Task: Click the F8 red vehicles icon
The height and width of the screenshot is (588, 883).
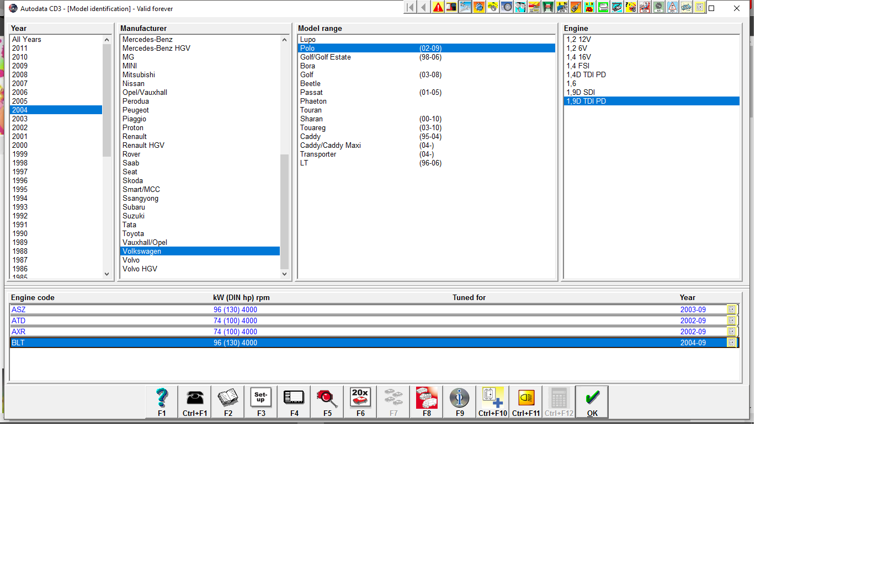Action: click(x=427, y=402)
